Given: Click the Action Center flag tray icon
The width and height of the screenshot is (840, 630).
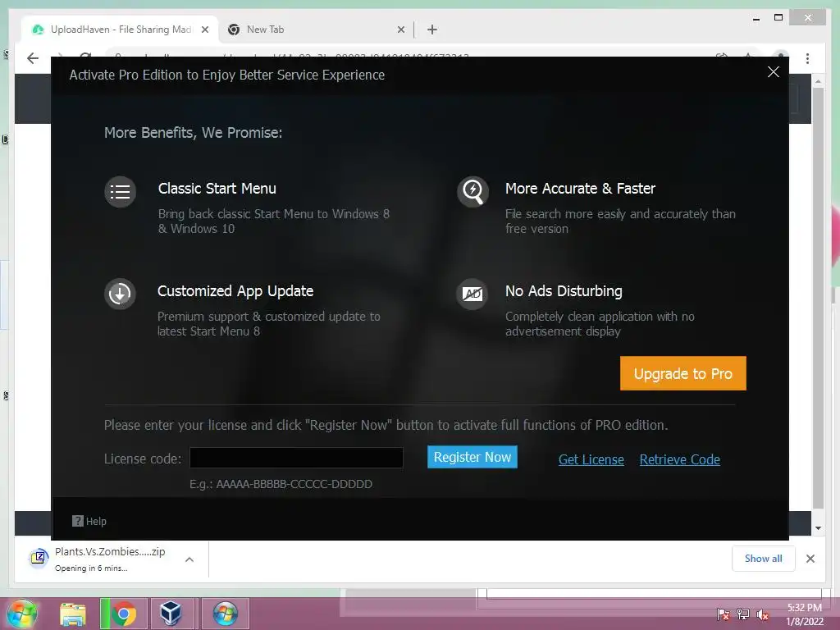Looking at the screenshot, I should [x=723, y=614].
